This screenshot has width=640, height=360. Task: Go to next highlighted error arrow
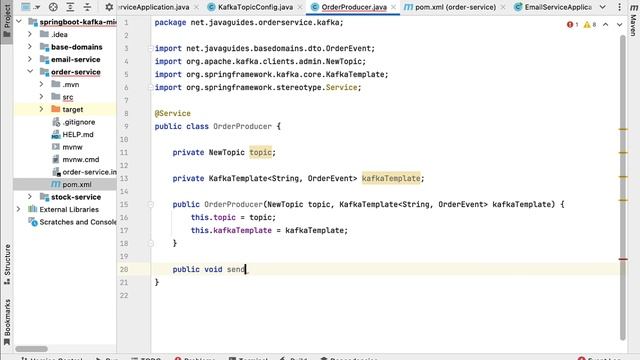point(620,24)
